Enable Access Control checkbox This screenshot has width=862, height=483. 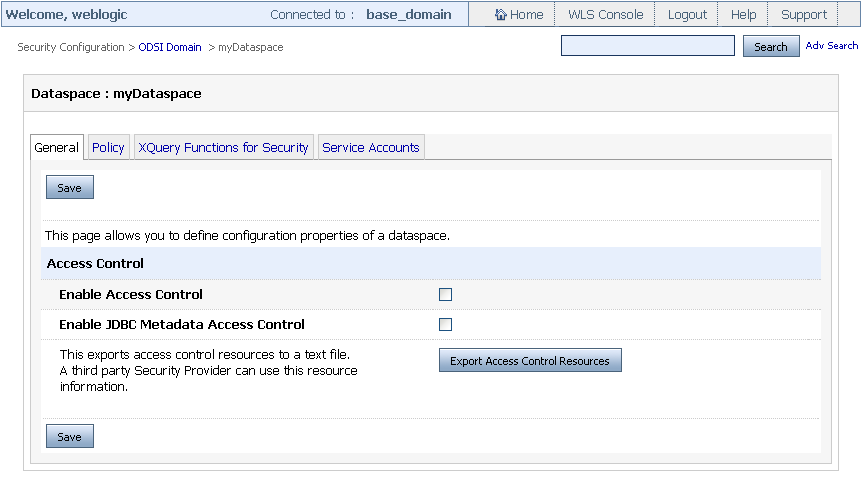pyautogui.click(x=445, y=295)
